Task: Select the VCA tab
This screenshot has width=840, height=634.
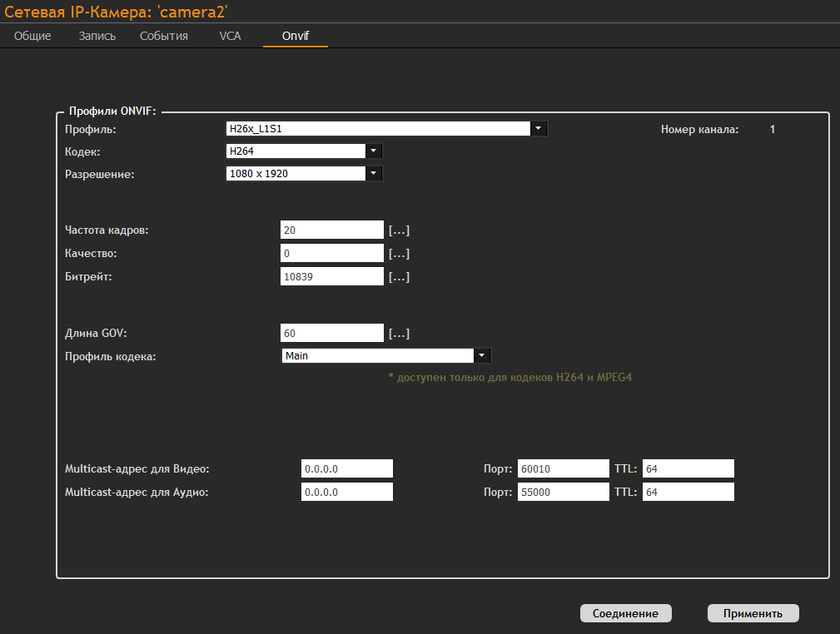Action: (x=230, y=37)
